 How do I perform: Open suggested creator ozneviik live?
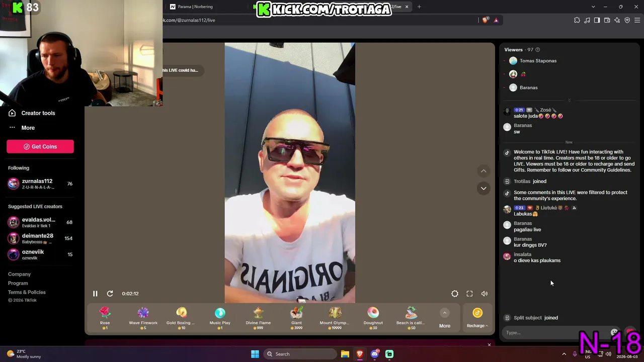pos(40,254)
